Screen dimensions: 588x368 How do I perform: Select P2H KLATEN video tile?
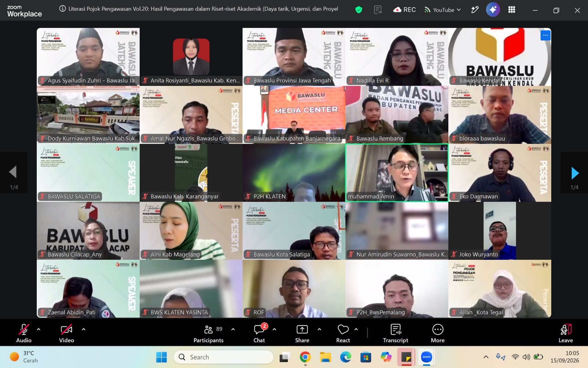294,173
